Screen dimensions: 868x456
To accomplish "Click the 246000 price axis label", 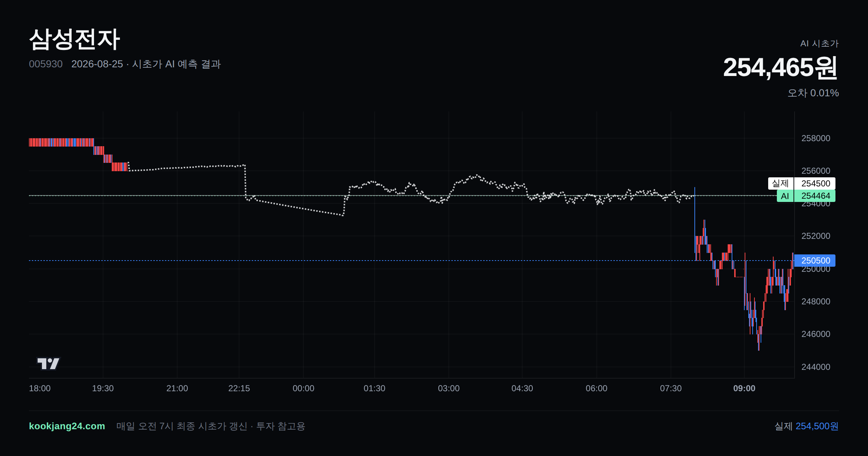I will [x=816, y=334].
